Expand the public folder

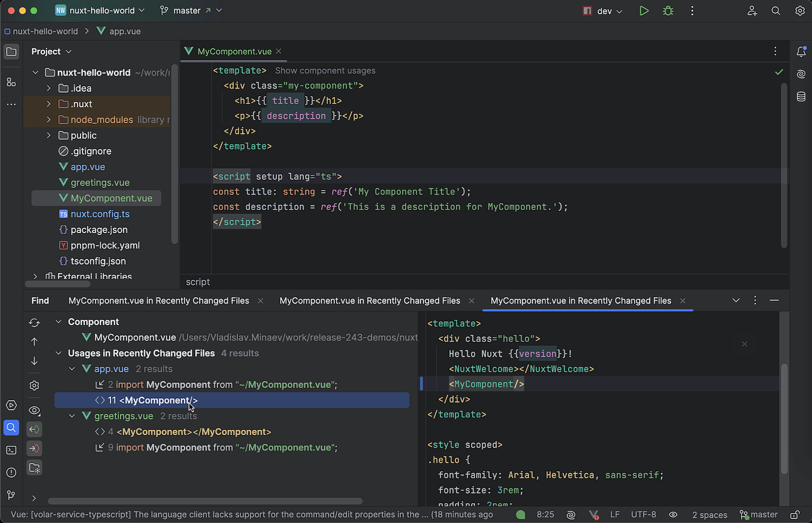49,135
